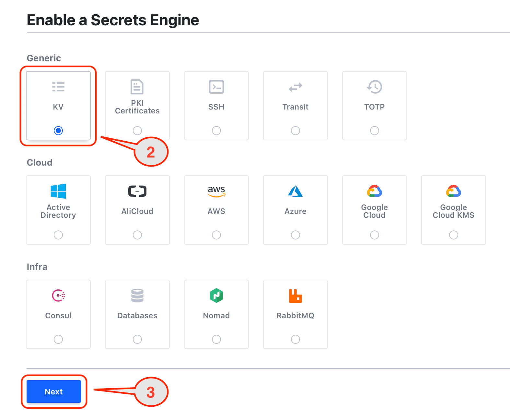Select the TOTP radio button

click(374, 131)
